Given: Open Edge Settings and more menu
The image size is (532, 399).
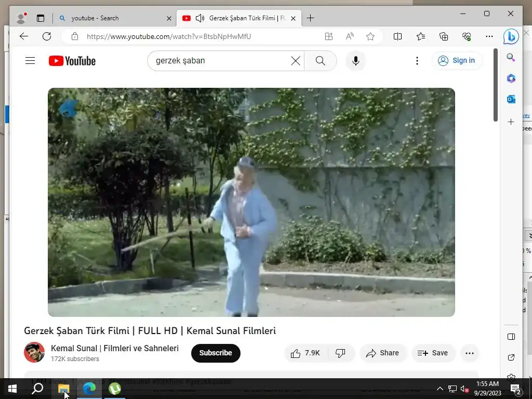Looking at the screenshot, I should pos(489,36).
